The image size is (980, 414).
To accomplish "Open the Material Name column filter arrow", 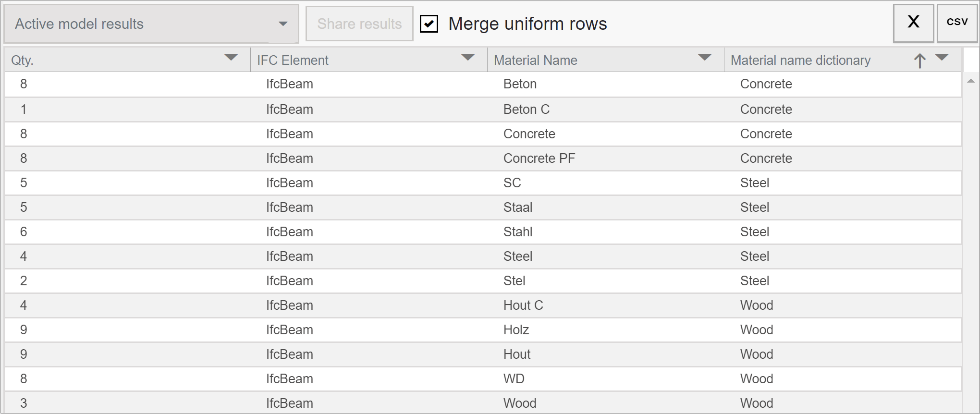I will pos(704,58).
